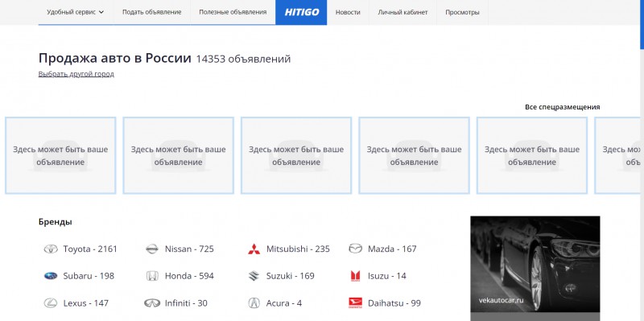Open the Honda - 594 listings link

point(189,276)
